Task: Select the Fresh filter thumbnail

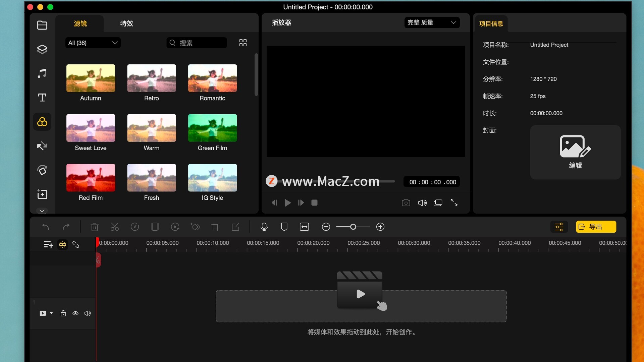Action: [152, 178]
